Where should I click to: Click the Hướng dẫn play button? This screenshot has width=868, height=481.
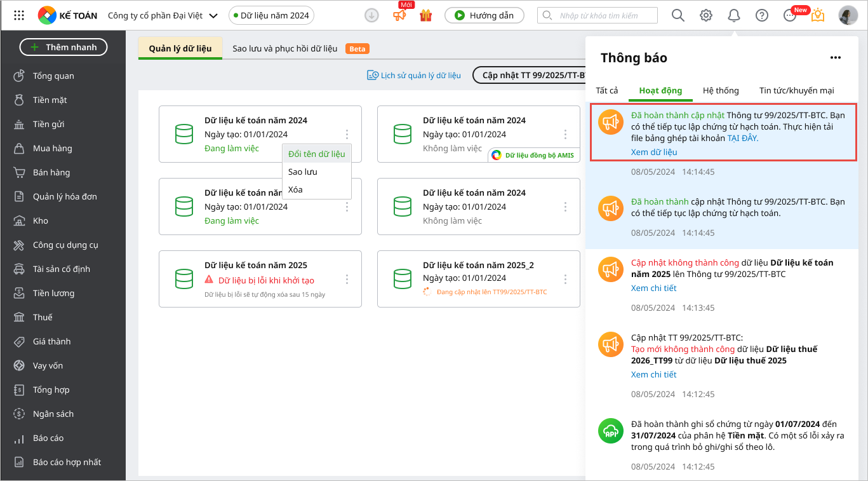484,15
